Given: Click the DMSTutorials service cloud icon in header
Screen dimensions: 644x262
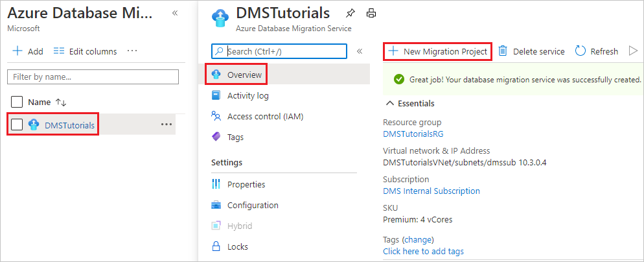Looking at the screenshot, I should (220, 18).
